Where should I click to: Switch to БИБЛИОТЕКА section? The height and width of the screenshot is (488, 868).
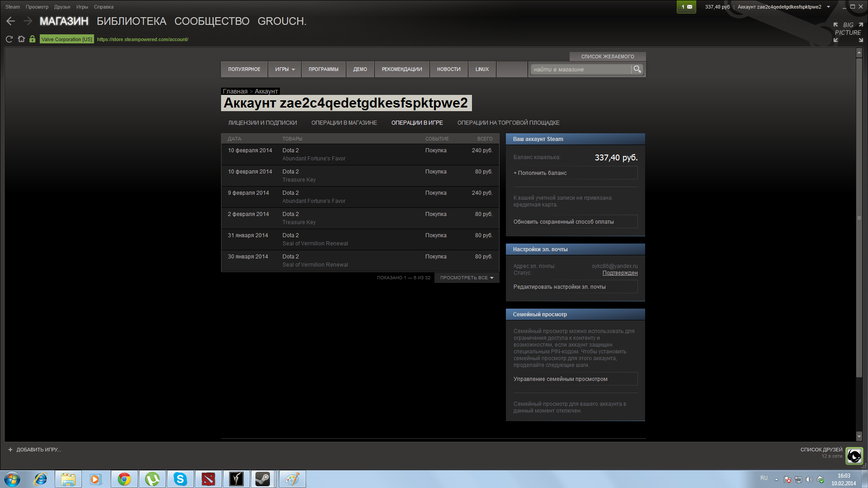point(132,21)
